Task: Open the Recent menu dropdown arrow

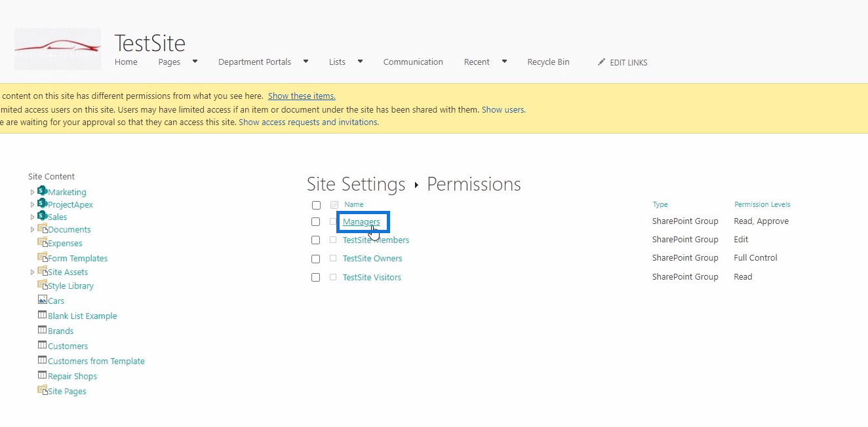Action: tap(504, 62)
